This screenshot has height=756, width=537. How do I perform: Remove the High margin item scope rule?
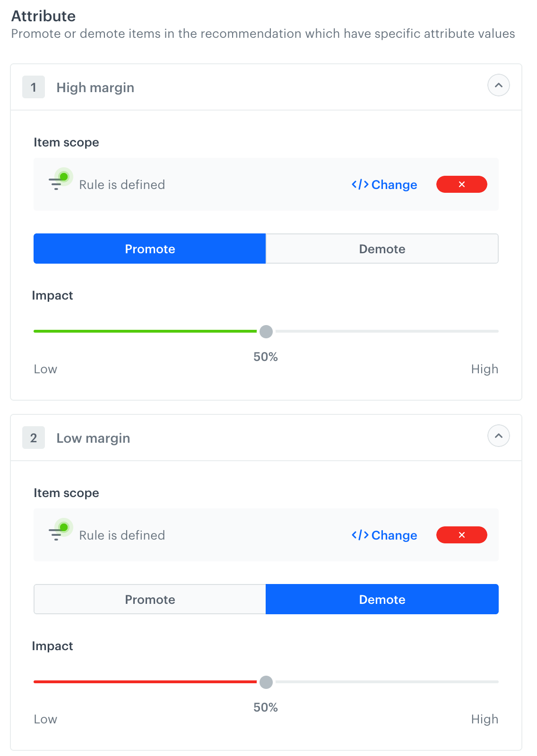pyautogui.click(x=462, y=184)
